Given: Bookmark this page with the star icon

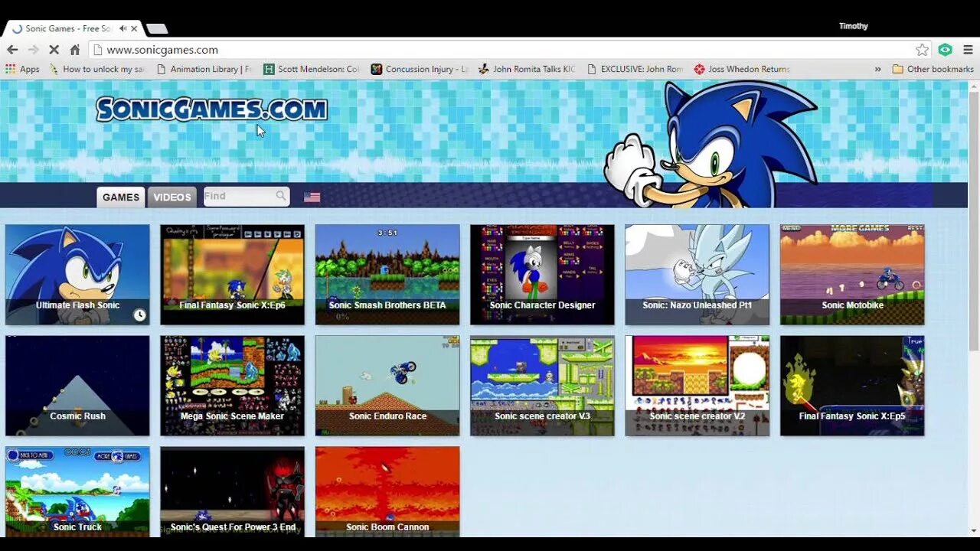Looking at the screenshot, I should (922, 50).
